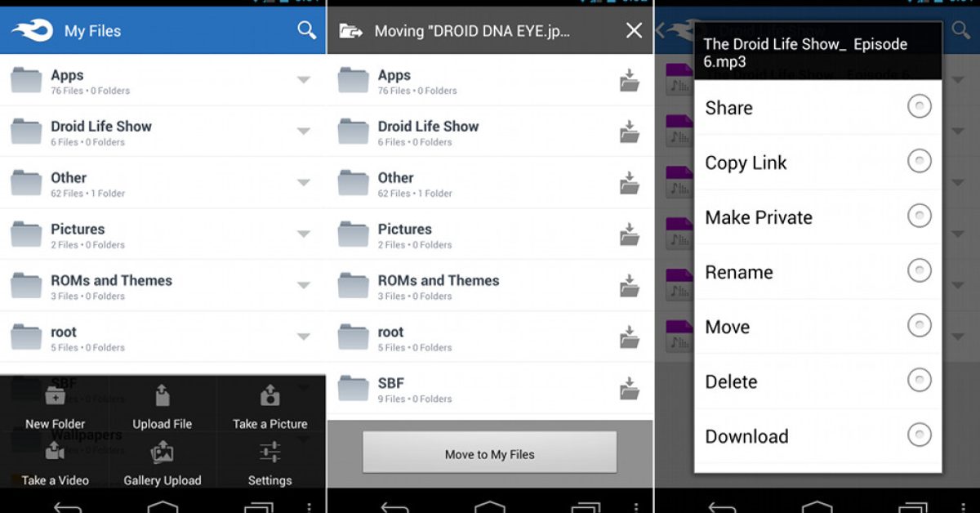980x513 pixels.
Task: Expand options arrow for Other in My Files
Action: click(x=304, y=183)
